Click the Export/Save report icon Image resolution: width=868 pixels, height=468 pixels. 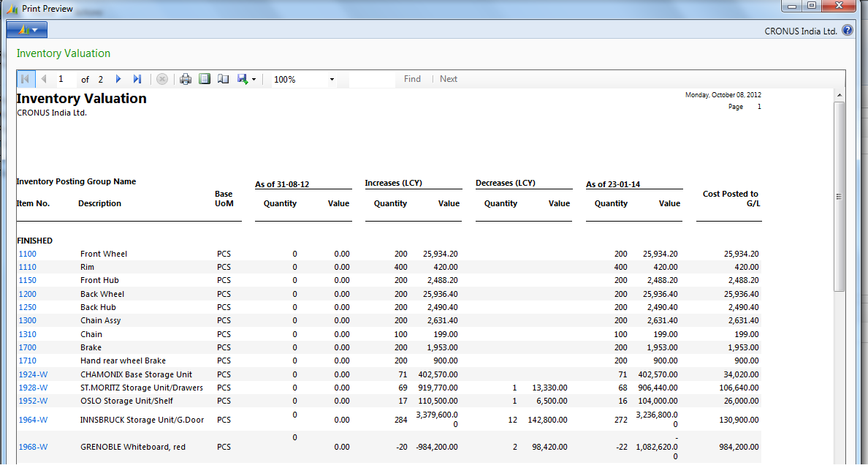click(240, 78)
